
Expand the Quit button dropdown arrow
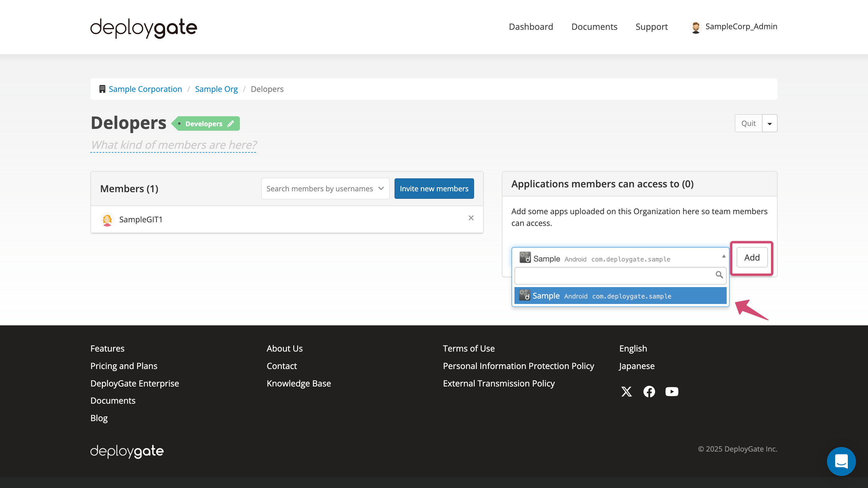pyautogui.click(x=770, y=124)
